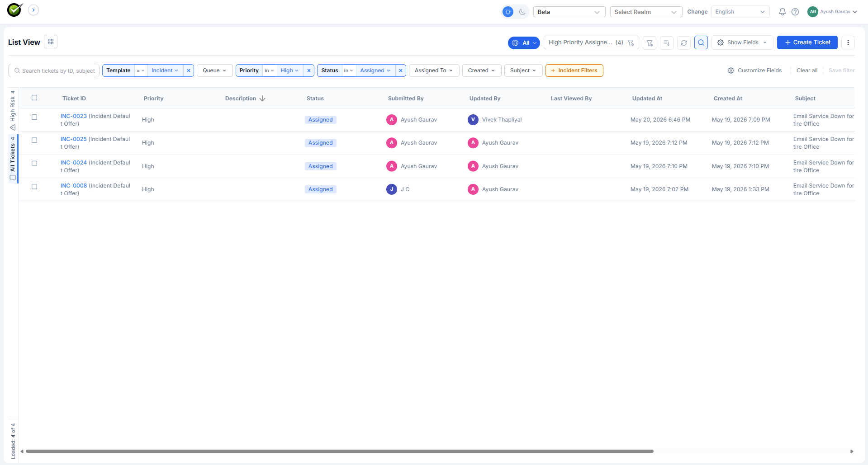Open the sort options icon

[x=666, y=43]
